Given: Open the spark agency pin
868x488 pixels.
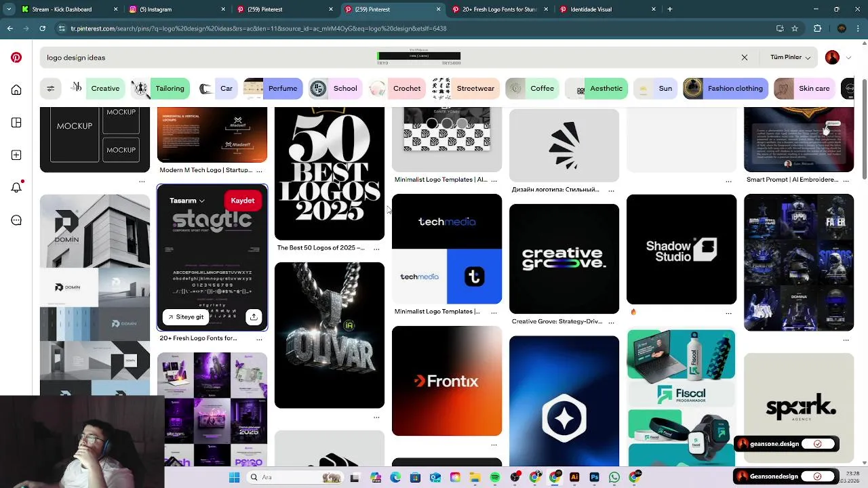Looking at the screenshot, I should (x=799, y=407).
